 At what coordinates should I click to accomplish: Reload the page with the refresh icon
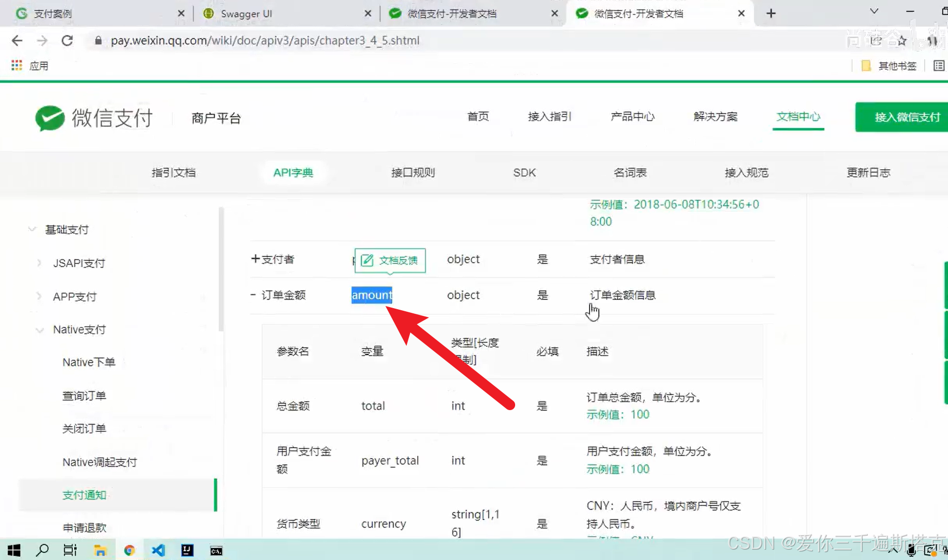tap(67, 41)
